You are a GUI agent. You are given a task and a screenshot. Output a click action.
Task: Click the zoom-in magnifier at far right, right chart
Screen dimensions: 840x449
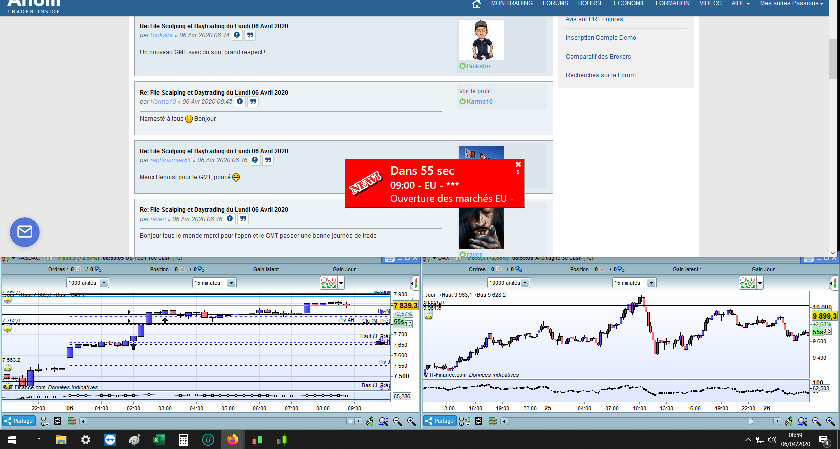click(830, 422)
